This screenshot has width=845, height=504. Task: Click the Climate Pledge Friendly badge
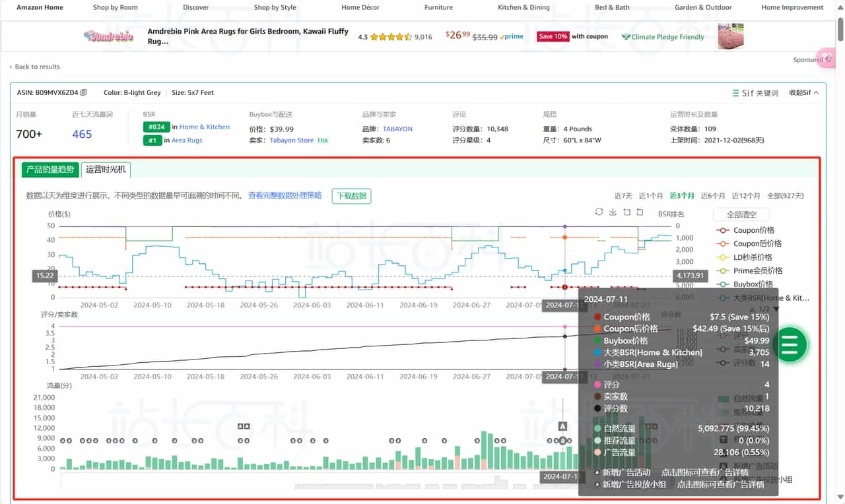pyautogui.click(x=663, y=37)
